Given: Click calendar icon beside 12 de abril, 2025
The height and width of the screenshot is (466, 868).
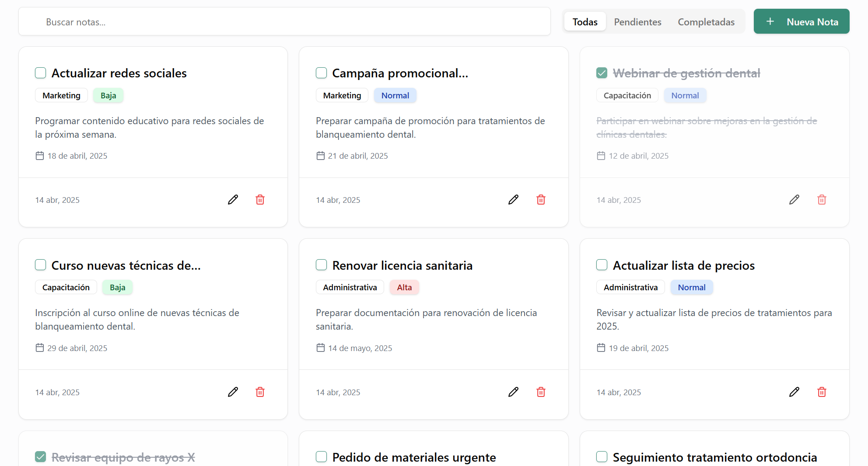Looking at the screenshot, I should (601, 156).
